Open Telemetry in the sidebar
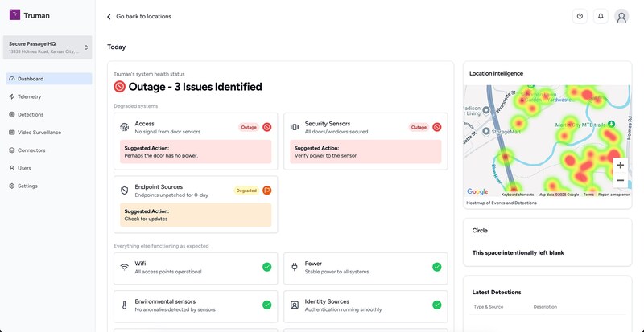Viewport: 644px width, 332px height. 29,96
